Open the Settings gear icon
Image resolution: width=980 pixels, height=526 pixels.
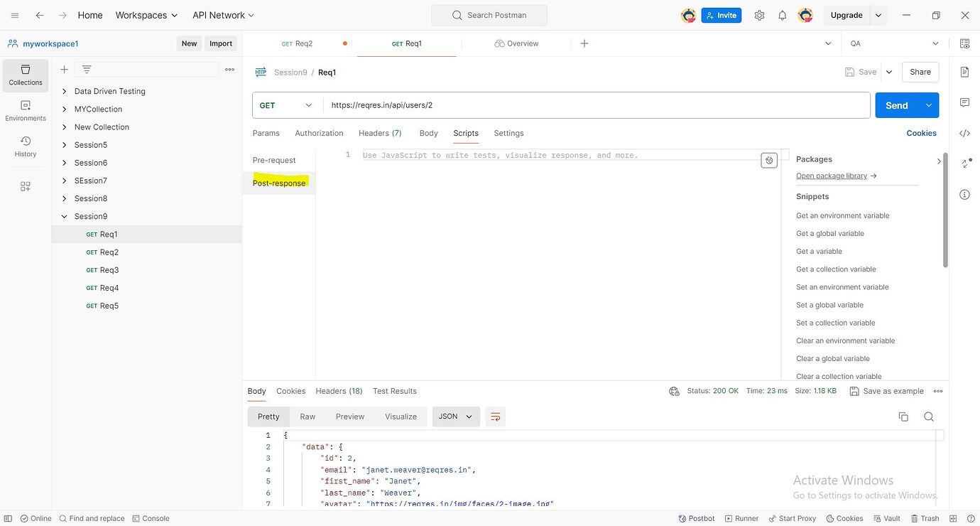tap(759, 15)
